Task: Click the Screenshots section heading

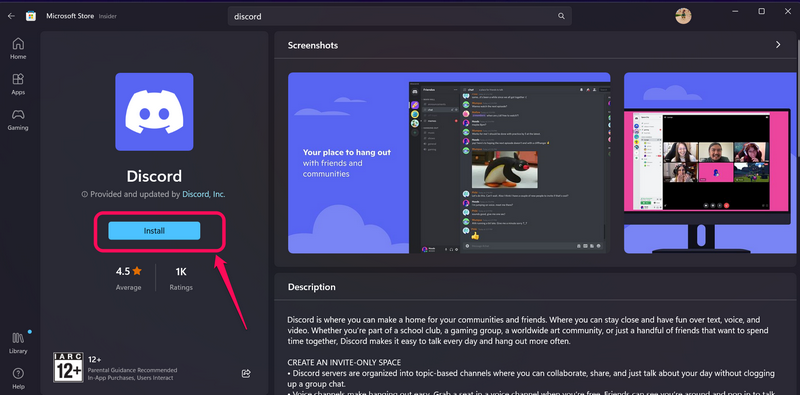Action: pos(313,45)
